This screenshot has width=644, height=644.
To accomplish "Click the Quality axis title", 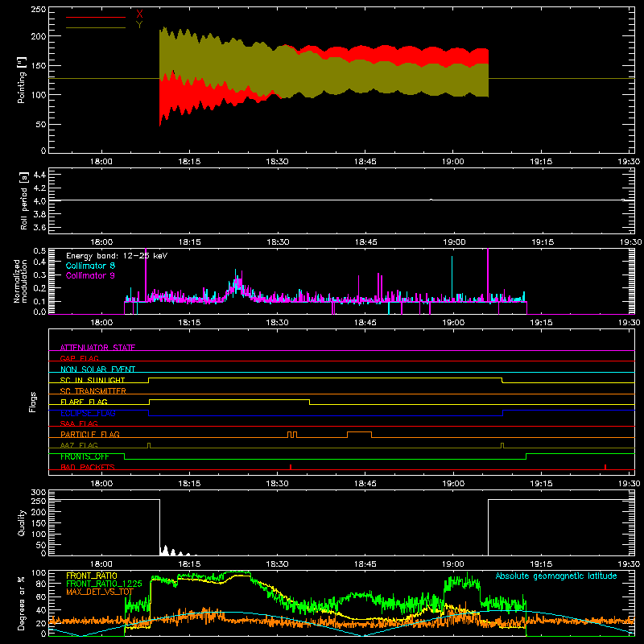I will tap(22, 522).
